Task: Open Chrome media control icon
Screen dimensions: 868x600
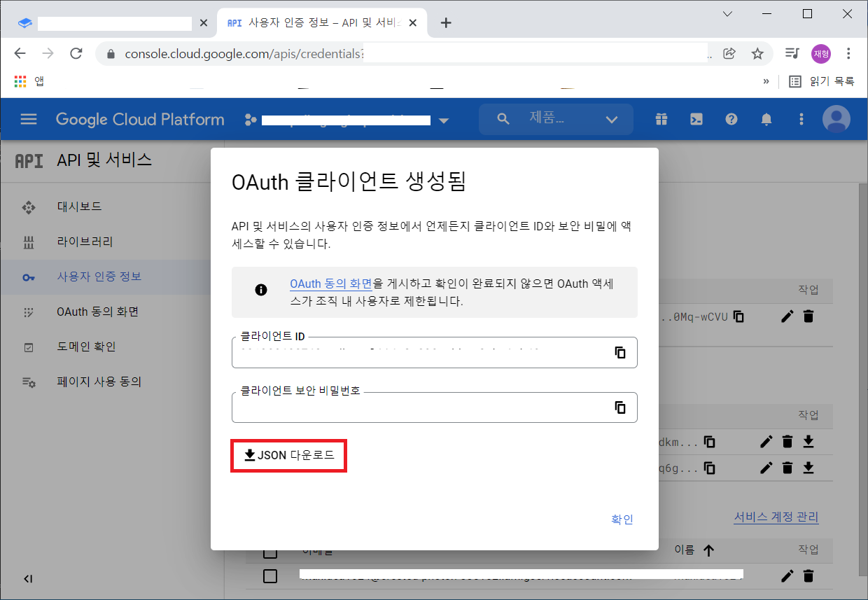Action: click(792, 53)
